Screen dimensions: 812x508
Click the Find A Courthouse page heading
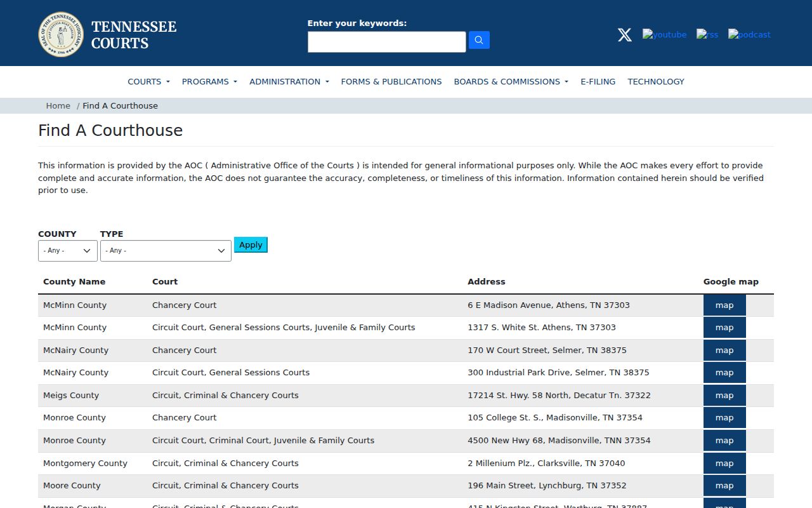(110, 130)
